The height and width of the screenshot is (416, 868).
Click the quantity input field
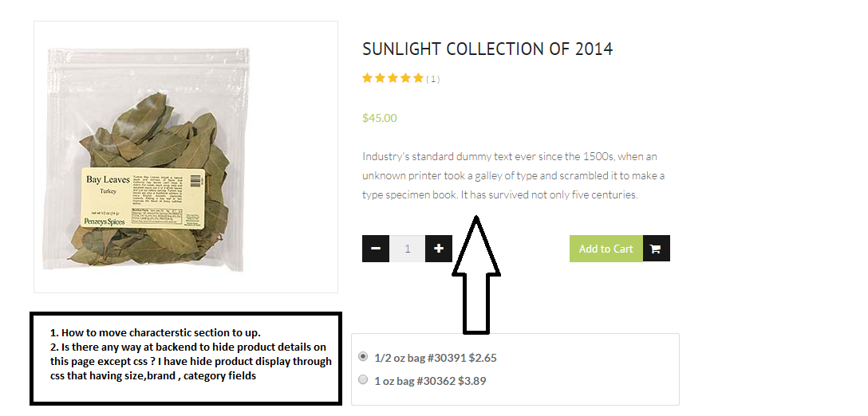pos(407,249)
